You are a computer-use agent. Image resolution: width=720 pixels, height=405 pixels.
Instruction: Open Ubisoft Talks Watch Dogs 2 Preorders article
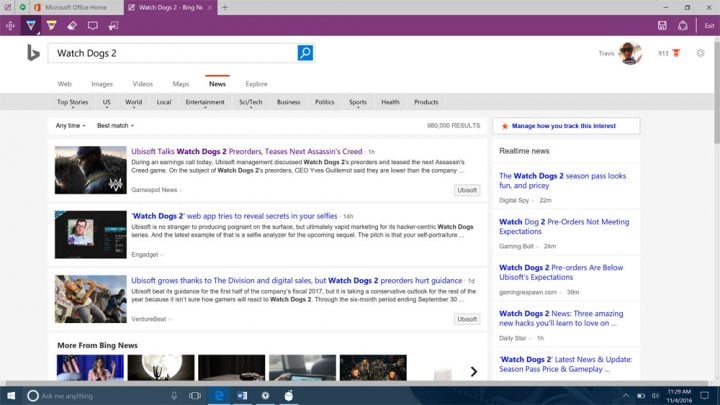pos(247,152)
